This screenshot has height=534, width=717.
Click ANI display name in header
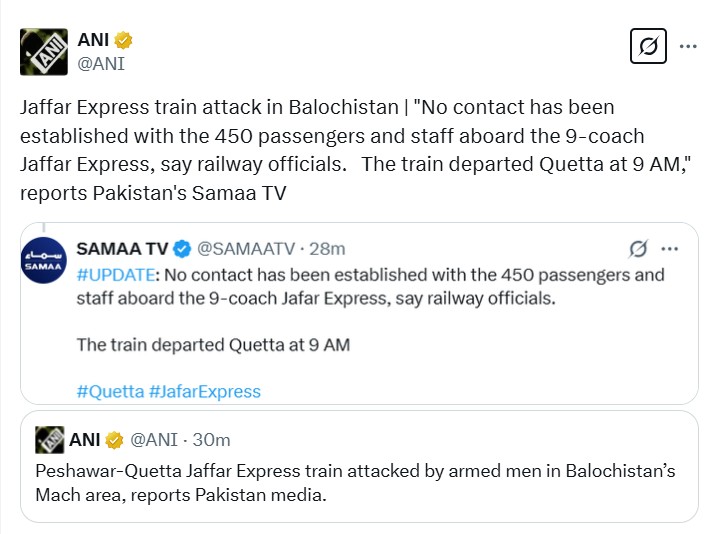pos(93,41)
